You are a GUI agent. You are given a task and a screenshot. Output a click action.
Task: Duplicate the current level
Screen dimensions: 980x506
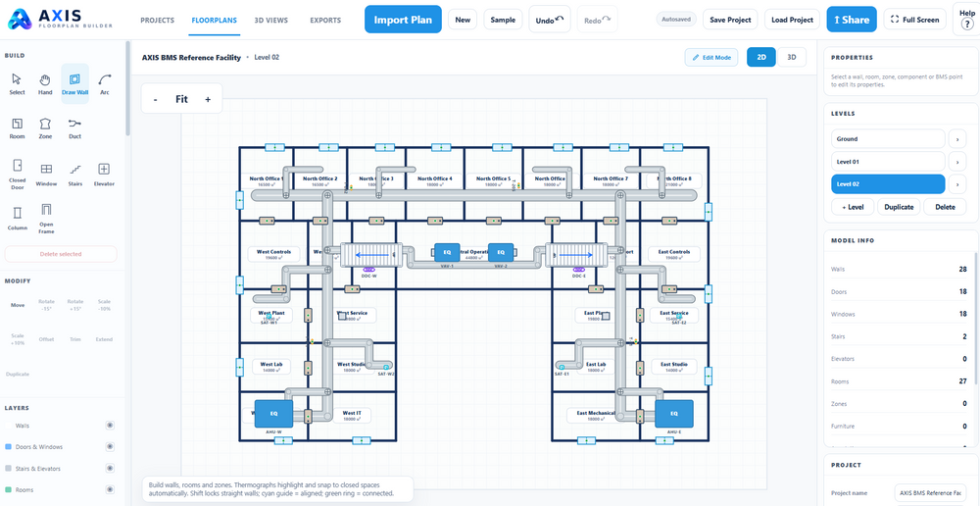click(x=899, y=206)
